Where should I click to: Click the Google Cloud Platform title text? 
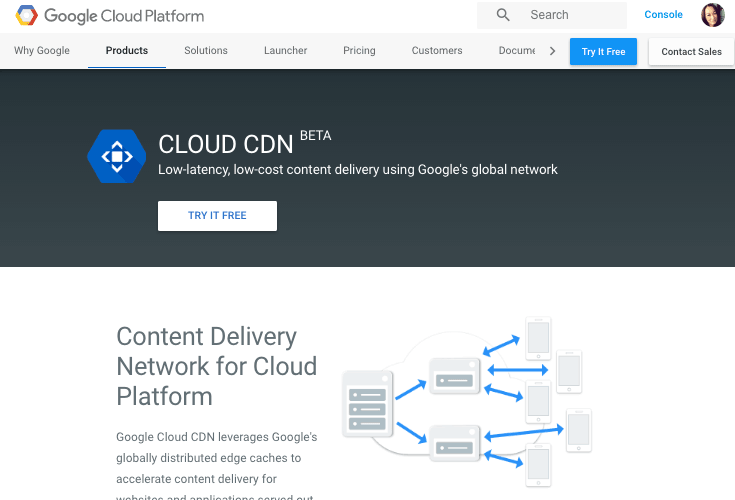coord(124,16)
